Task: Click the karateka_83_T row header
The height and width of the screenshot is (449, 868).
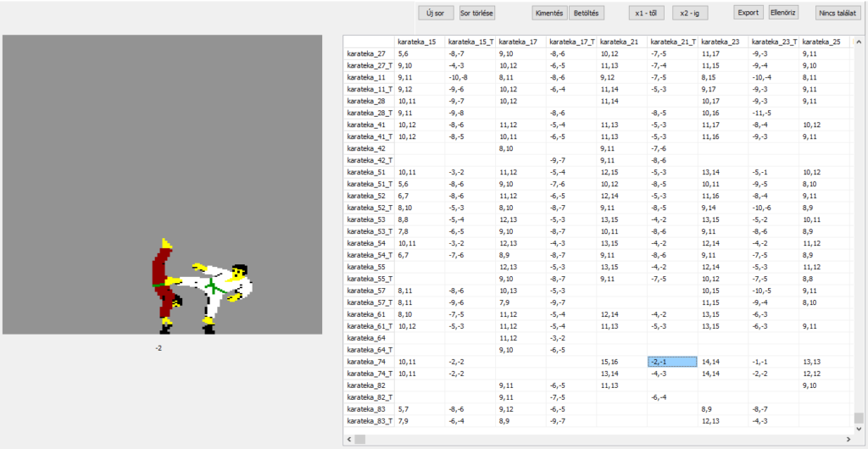Action: pos(370,421)
